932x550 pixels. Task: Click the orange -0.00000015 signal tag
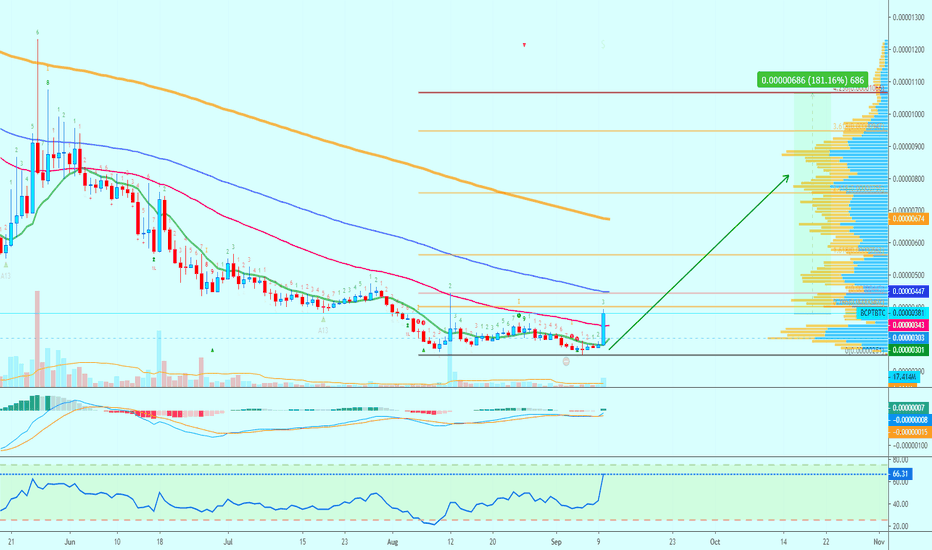pos(909,432)
